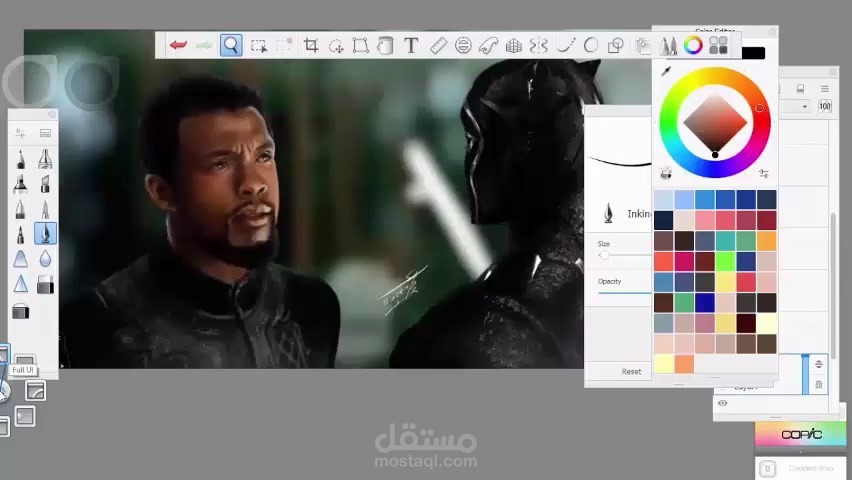
Task: Toggle the Brush palette icon
Action: tap(668, 46)
